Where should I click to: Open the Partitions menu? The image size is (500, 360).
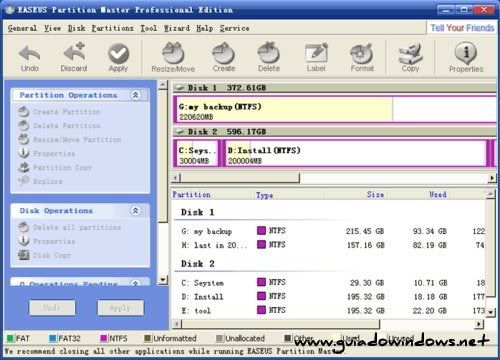point(112,28)
